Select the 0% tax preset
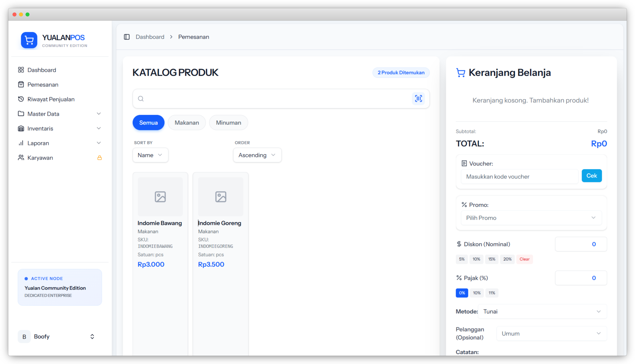 point(462,293)
